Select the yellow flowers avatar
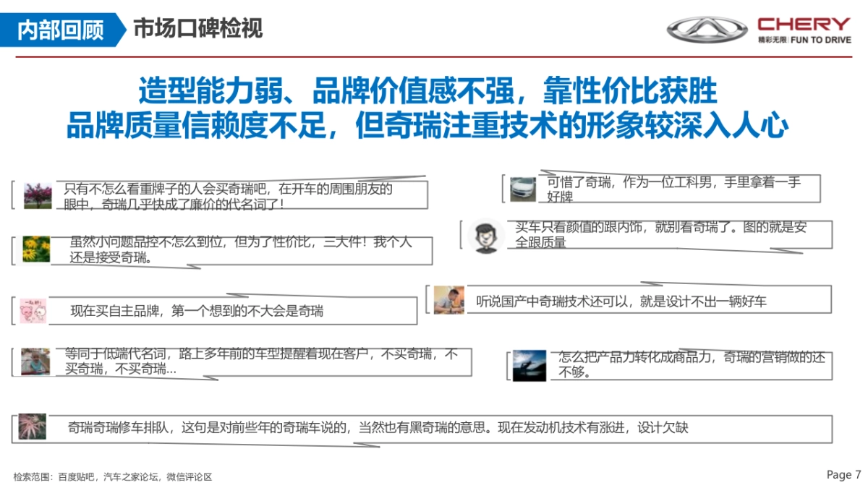The width and height of the screenshot is (868, 488). [36, 249]
